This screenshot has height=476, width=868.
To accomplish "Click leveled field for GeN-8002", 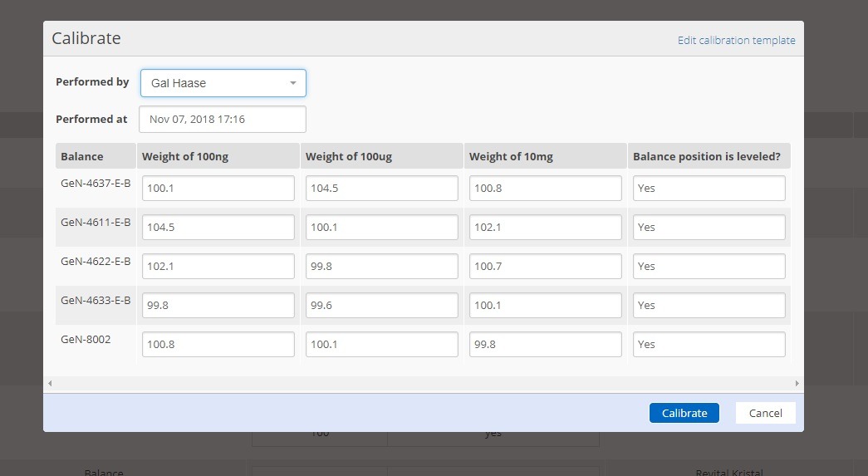I will (709, 344).
